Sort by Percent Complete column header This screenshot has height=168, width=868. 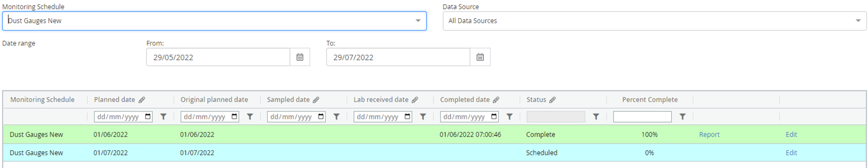650,100
